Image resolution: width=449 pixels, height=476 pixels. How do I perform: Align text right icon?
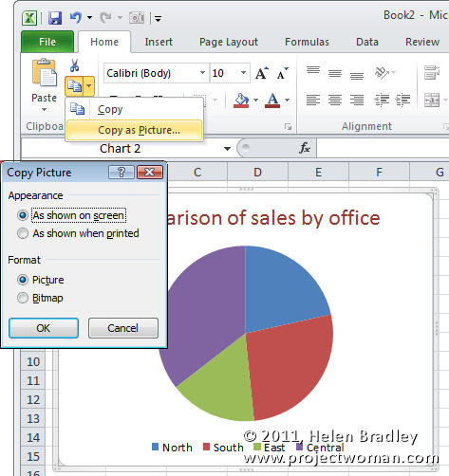357,101
